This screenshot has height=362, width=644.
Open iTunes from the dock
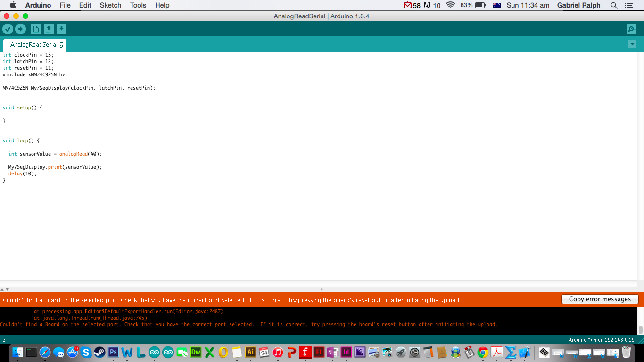[x=278, y=352]
